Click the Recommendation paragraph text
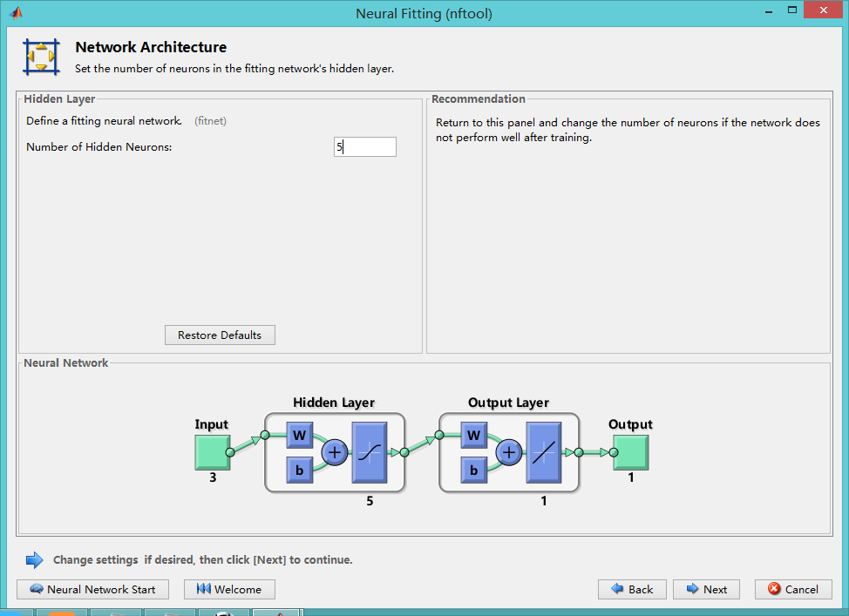Screen dimensions: 849x616 pyautogui.click(x=628, y=130)
